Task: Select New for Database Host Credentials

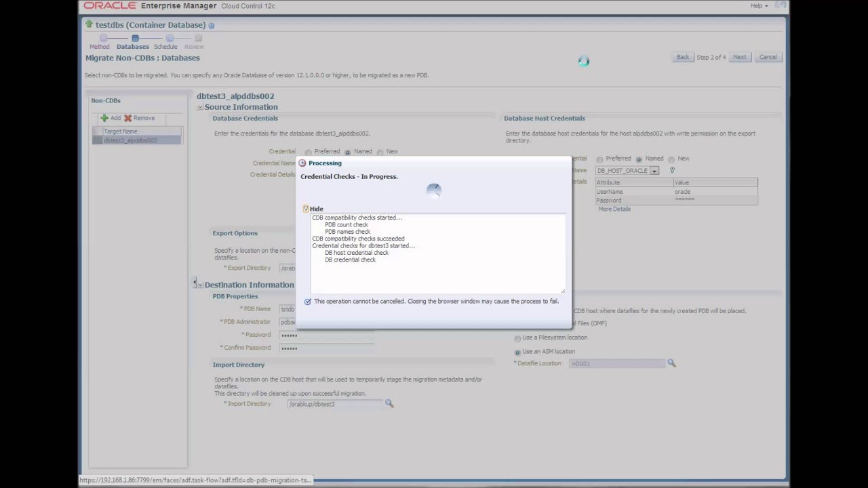Action: [671, 159]
